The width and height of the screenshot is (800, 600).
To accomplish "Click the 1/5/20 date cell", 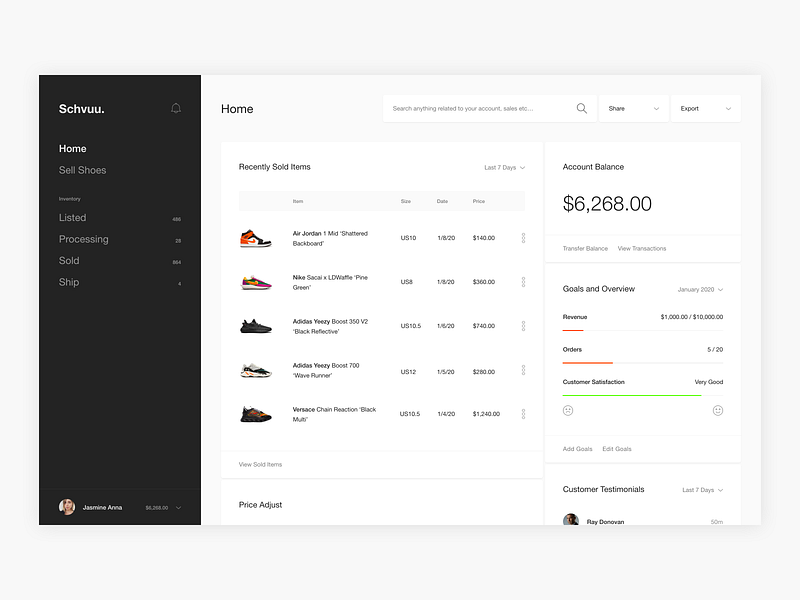I will [446, 372].
